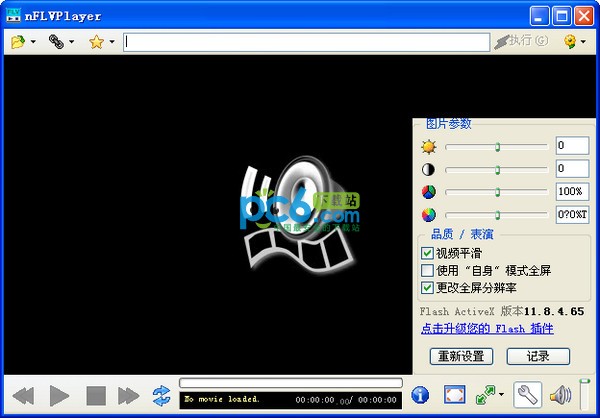Expand the favorites star dropdown arrow
The height and width of the screenshot is (418, 600).
tap(112, 42)
